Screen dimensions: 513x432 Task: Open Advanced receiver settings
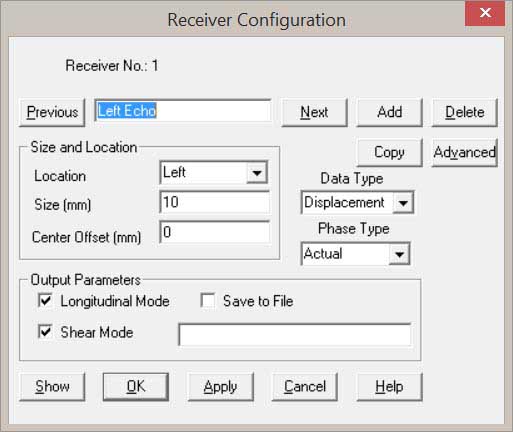coord(465,153)
